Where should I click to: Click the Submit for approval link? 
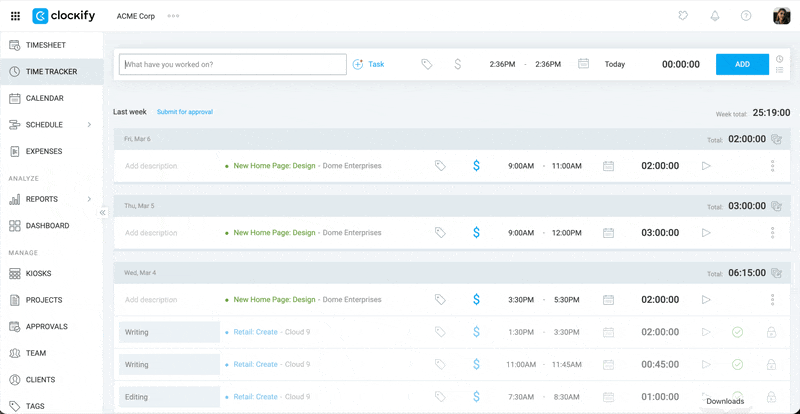point(184,112)
